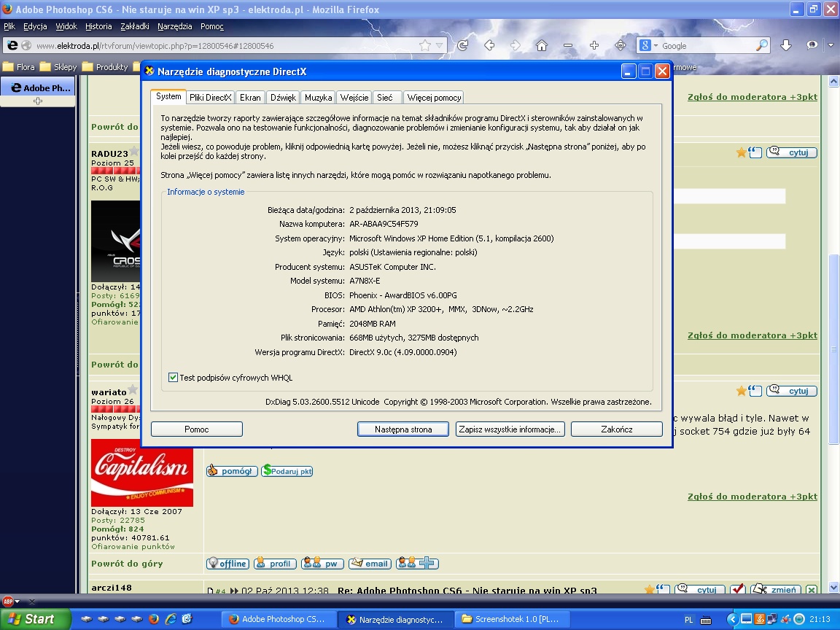Switch to the Sieć tab
The image size is (840, 630).
tap(385, 98)
